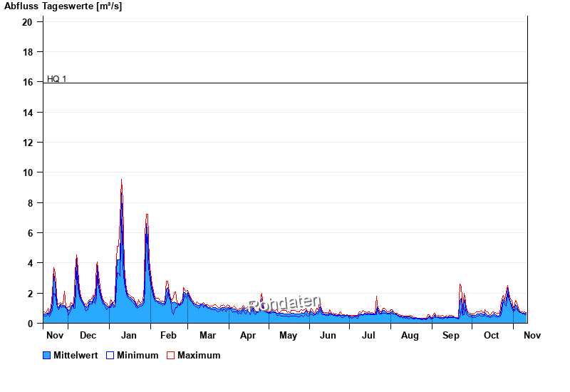Select the Apr month label on the x-axis
This screenshot has width=570, height=392.
point(248,335)
